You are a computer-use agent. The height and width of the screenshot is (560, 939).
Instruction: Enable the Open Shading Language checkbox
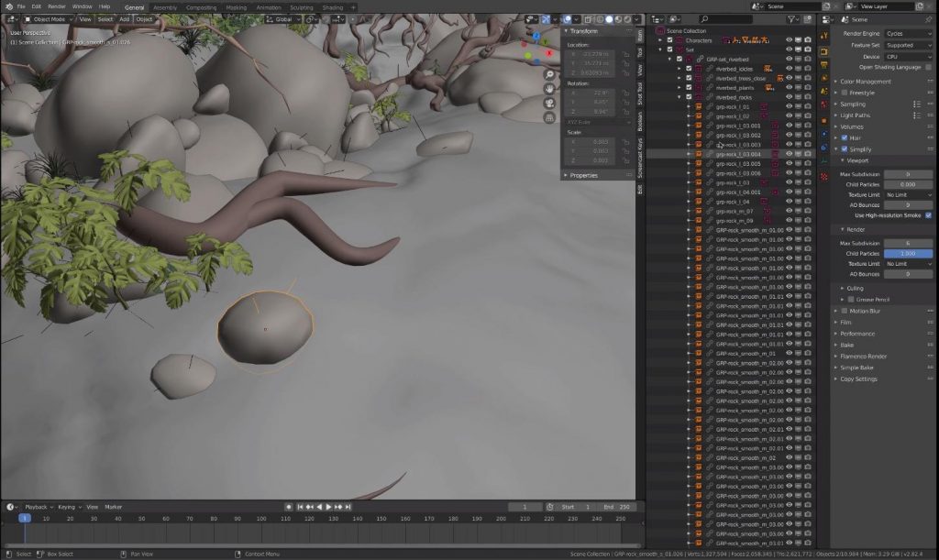tap(928, 67)
